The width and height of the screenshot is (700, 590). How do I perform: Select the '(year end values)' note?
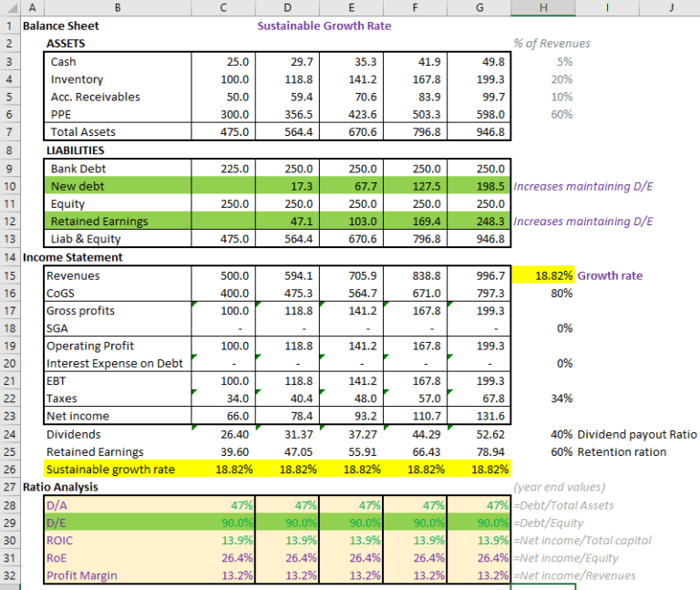[560, 487]
